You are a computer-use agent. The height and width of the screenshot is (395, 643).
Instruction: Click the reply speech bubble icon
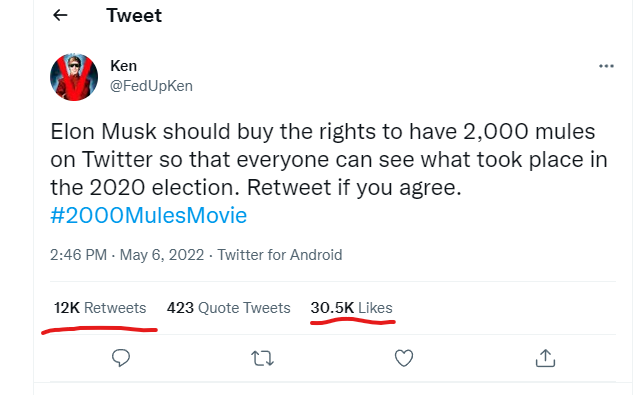pos(121,358)
